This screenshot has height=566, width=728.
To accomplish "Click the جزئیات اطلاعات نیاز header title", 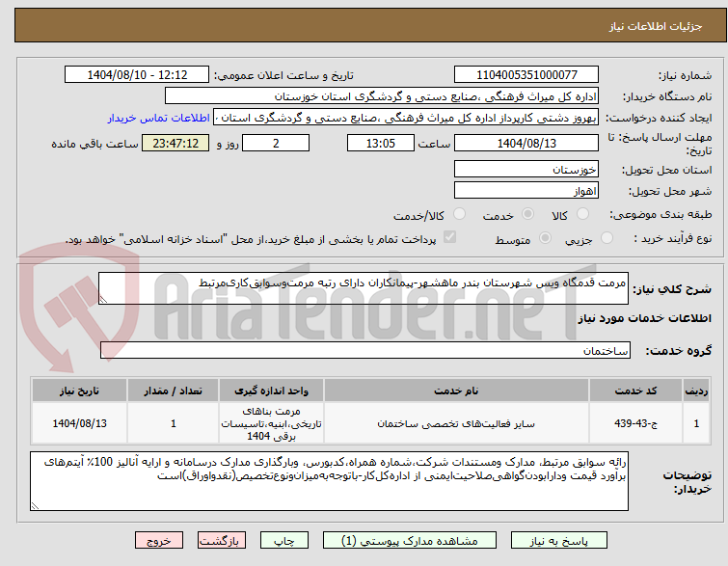I will (656, 26).
